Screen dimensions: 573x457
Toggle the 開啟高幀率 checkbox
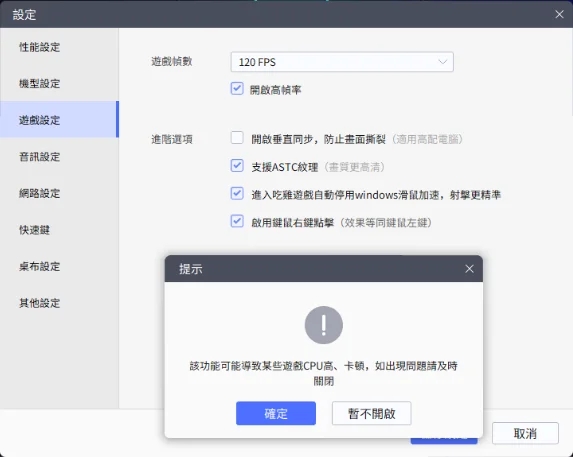[237, 88]
